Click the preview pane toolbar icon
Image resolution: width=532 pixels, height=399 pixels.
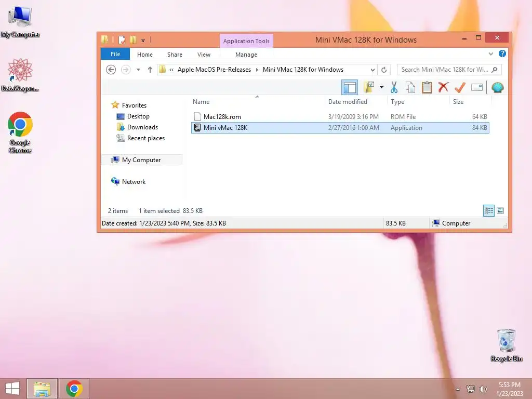click(350, 87)
